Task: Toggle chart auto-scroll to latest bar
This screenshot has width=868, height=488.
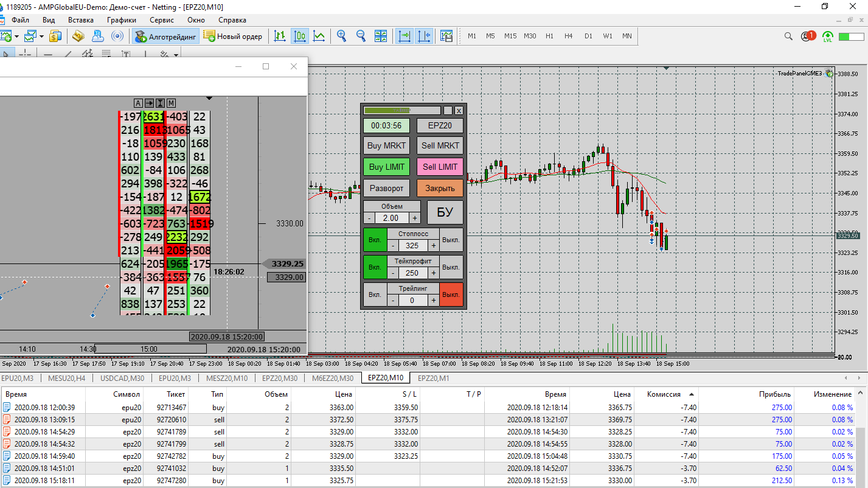Action: pyautogui.click(x=404, y=36)
